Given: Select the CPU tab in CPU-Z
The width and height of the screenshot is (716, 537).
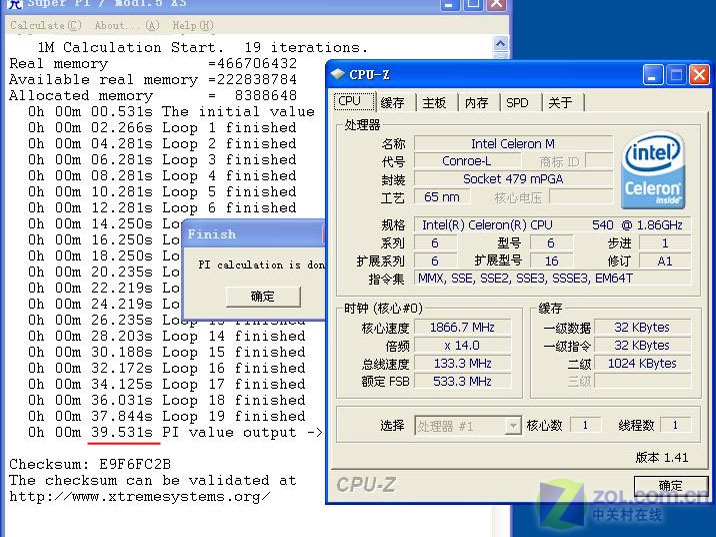Looking at the screenshot, I should point(354,101).
